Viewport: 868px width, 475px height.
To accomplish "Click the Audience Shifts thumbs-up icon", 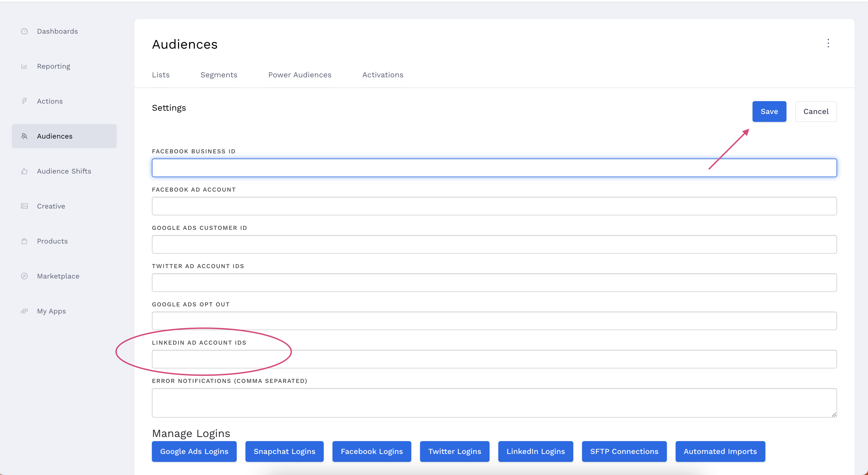I will [x=24, y=171].
